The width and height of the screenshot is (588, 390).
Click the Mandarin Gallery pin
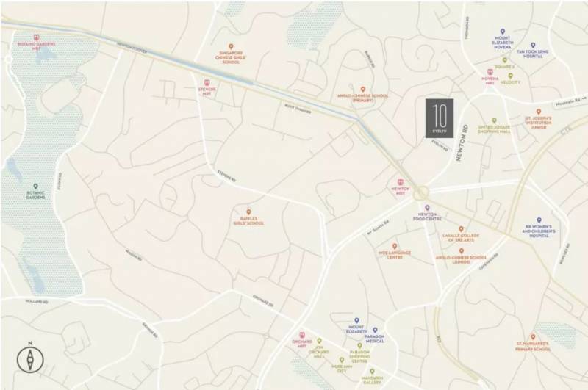372,372
